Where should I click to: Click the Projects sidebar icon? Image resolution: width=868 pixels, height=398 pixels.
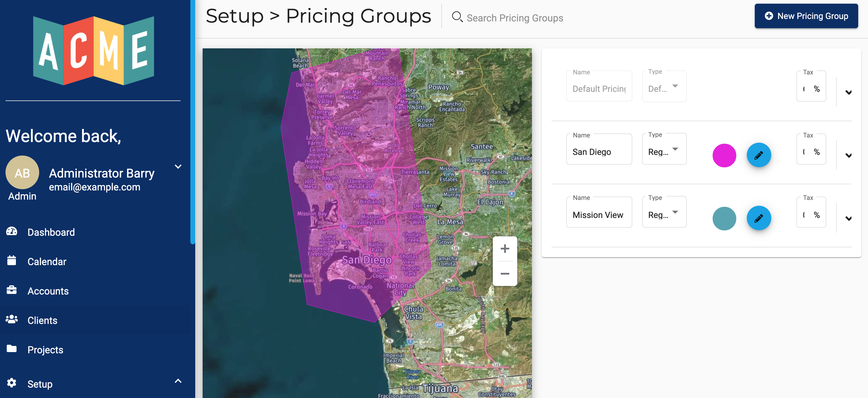click(12, 349)
